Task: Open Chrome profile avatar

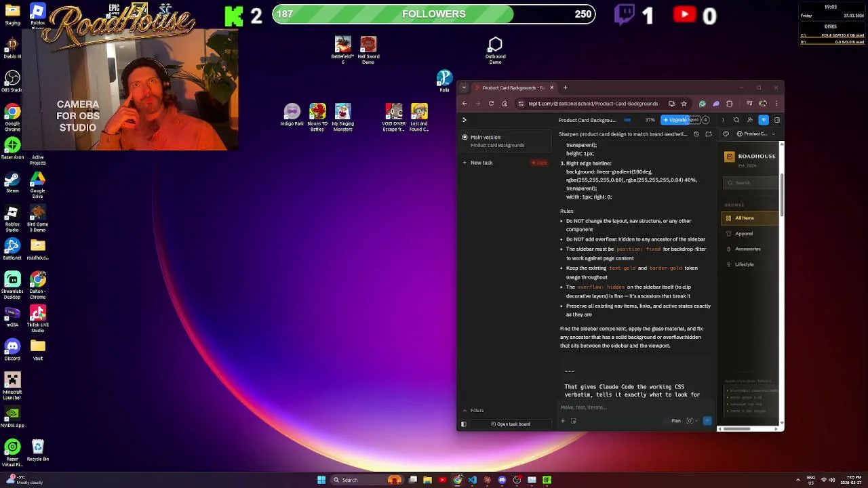Action: (763, 104)
